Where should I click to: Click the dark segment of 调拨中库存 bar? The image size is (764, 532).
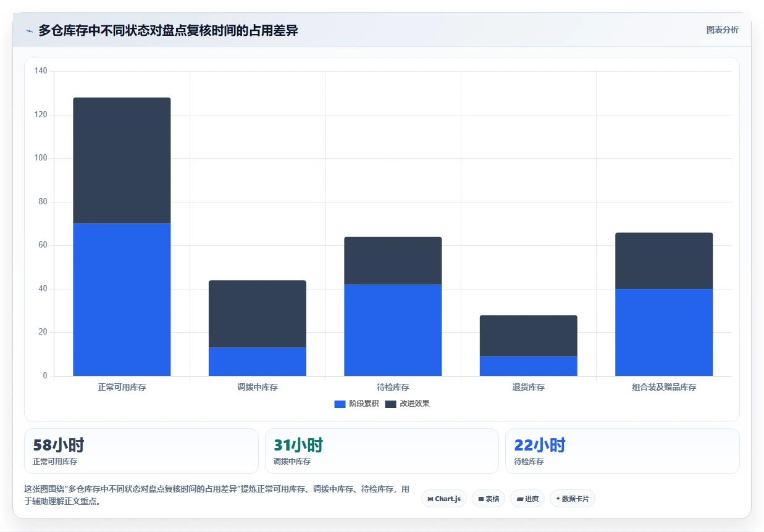tap(257, 314)
